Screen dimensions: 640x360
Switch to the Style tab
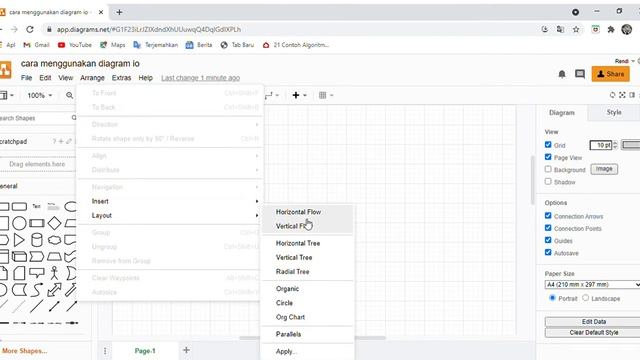point(613,112)
